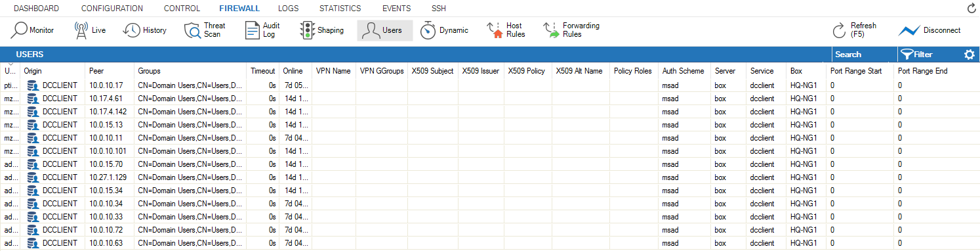Sort by the Origin column header
This screenshot has width=980, height=251.
point(52,71)
